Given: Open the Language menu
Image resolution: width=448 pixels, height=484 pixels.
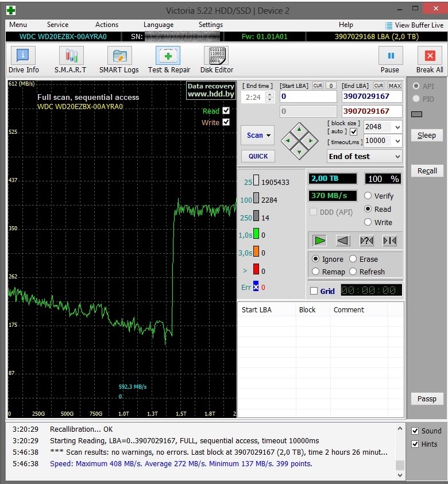Looking at the screenshot, I should (158, 25).
